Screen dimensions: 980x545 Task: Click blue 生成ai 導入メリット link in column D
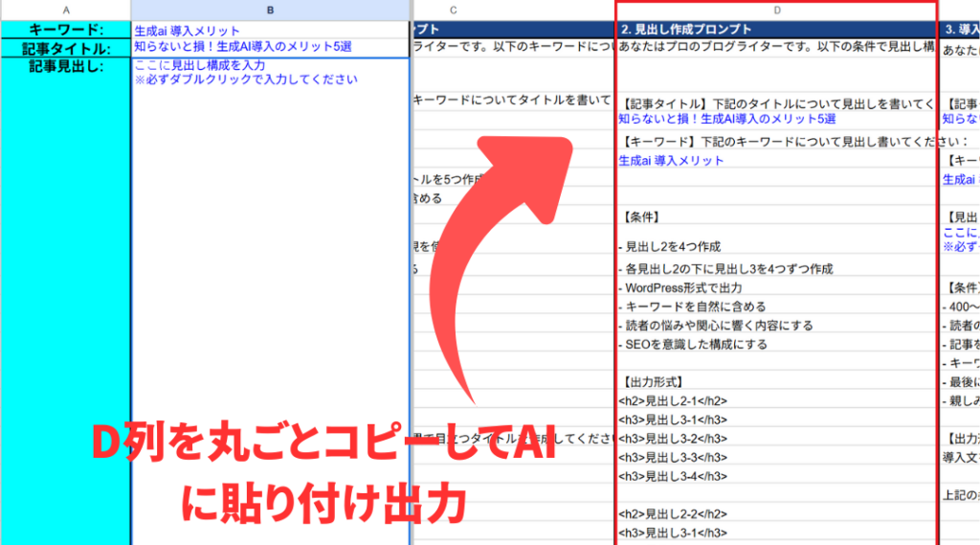[672, 160]
